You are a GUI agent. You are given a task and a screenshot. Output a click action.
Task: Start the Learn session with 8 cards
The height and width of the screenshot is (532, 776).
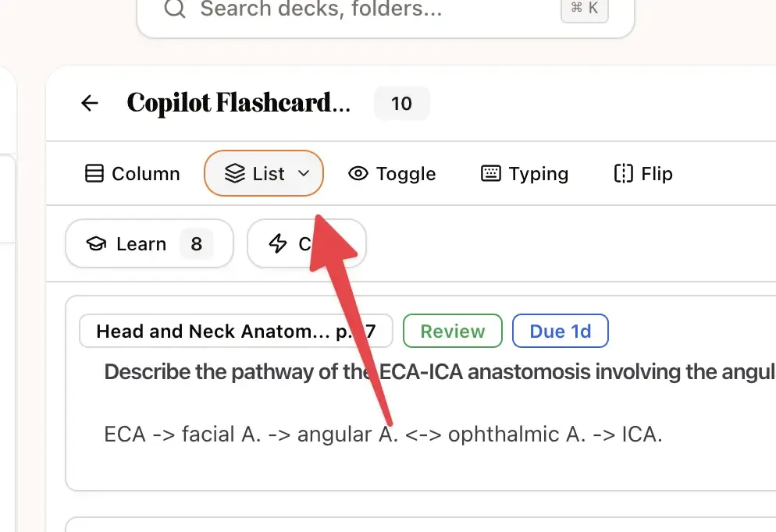click(x=149, y=243)
